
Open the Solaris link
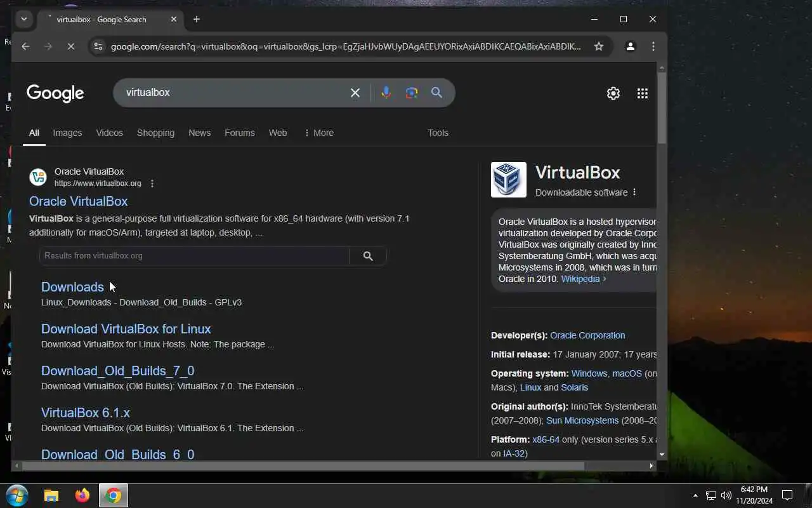[575, 387]
